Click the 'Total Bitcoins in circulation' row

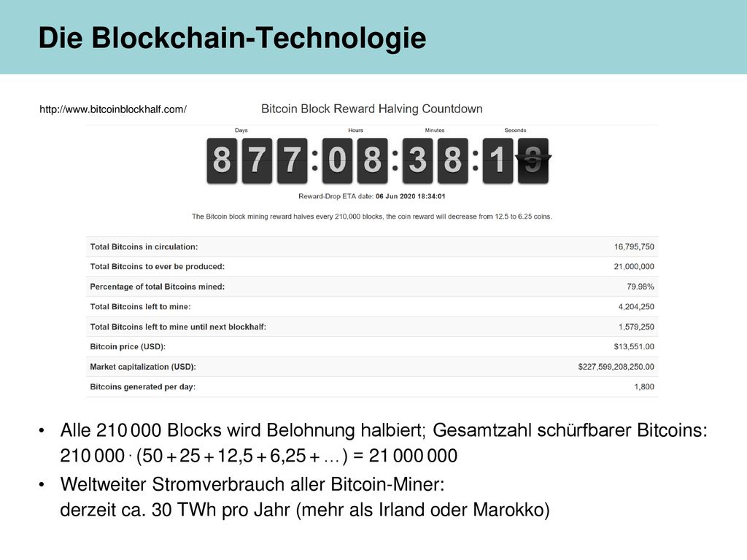point(372,246)
